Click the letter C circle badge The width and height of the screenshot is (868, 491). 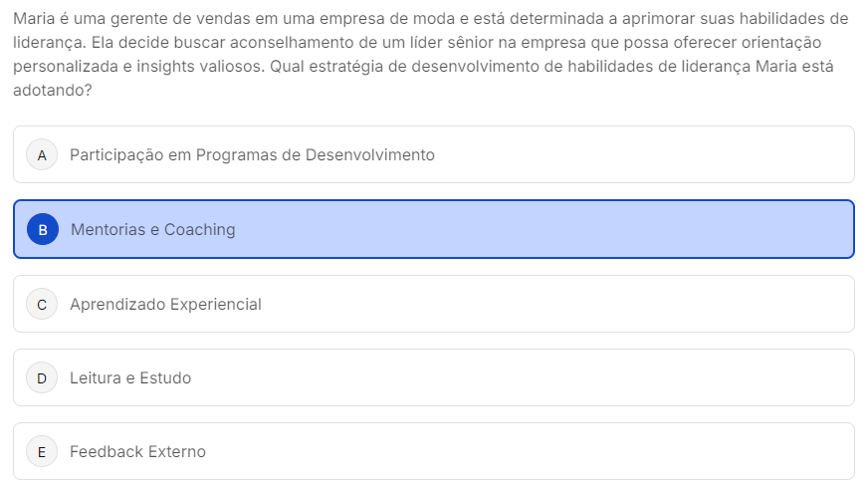pyautogui.click(x=42, y=305)
